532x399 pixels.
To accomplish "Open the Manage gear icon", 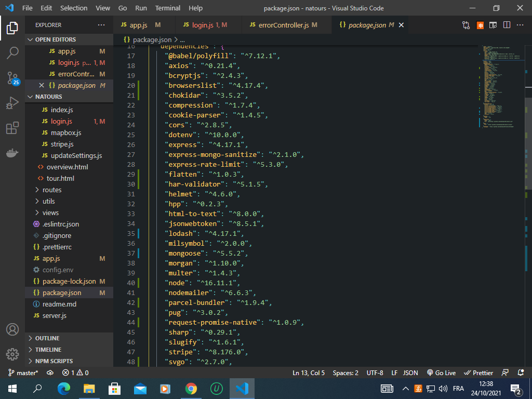I will (x=12, y=354).
